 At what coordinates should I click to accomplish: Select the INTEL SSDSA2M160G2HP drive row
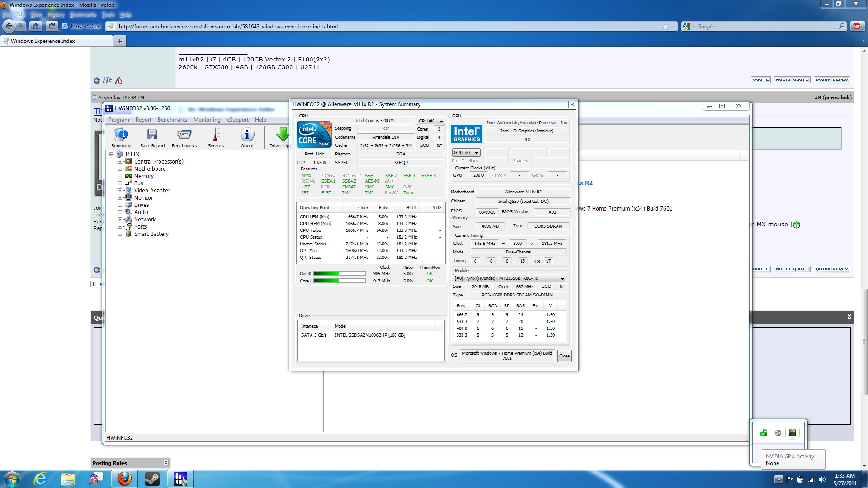click(x=371, y=335)
